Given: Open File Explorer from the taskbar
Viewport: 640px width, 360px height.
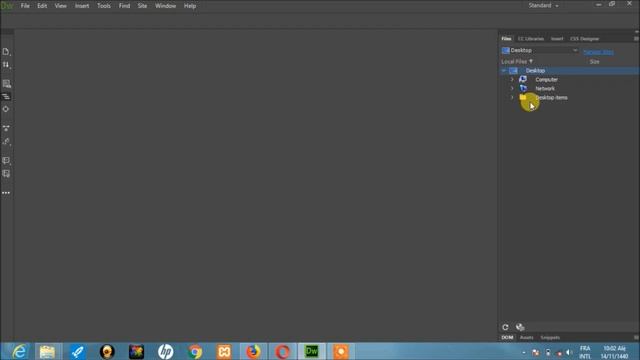Looking at the screenshot, I should coord(47,351).
